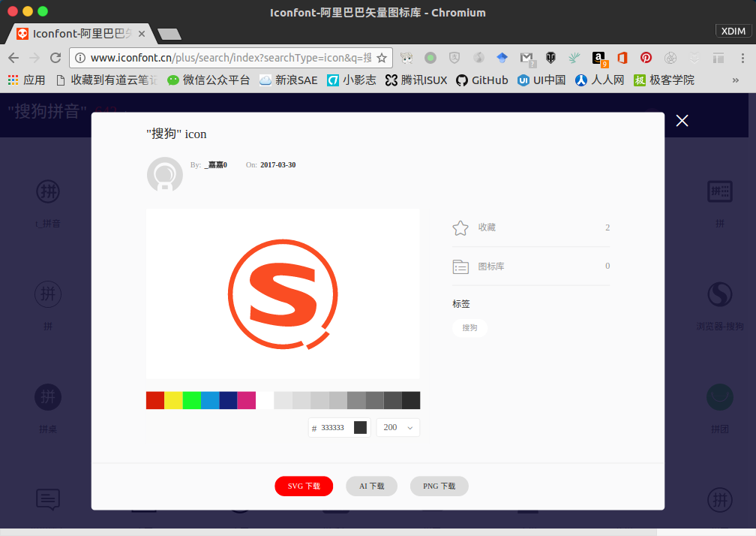
Task: Click the hex color input field
Action: point(334,427)
